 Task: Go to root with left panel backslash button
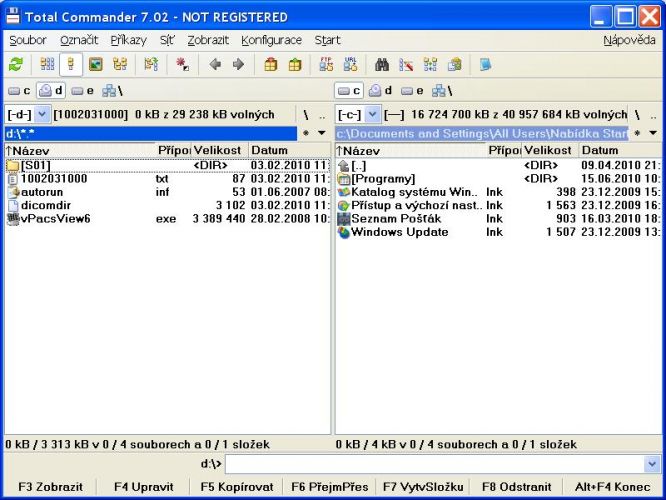306,114
